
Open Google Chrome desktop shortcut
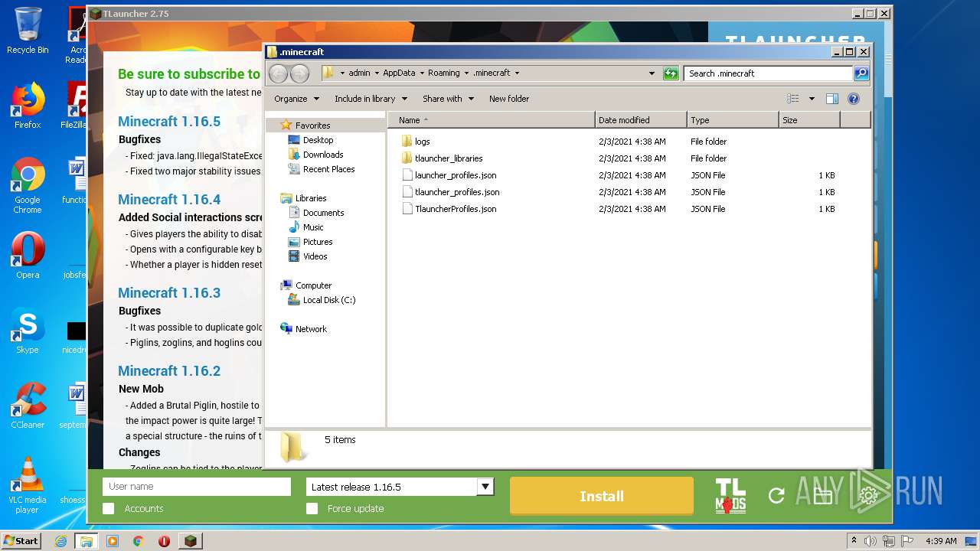[28, 186]
